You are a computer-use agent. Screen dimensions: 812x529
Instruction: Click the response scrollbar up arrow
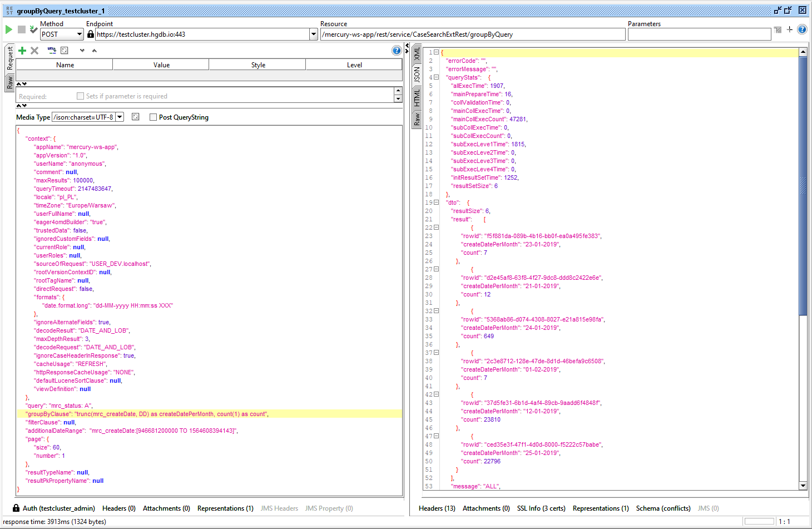803,52
